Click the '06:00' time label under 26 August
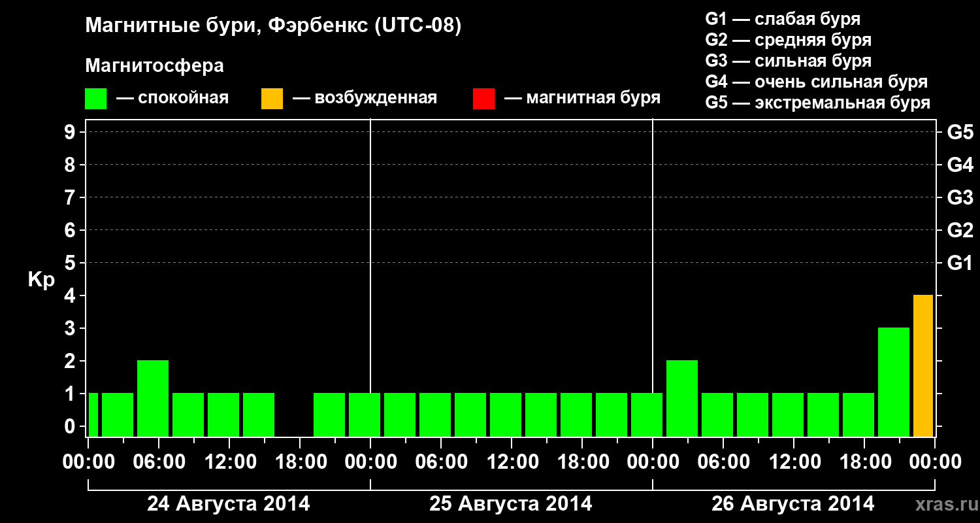This screenshot has width=980, height=523. [723, 462]
